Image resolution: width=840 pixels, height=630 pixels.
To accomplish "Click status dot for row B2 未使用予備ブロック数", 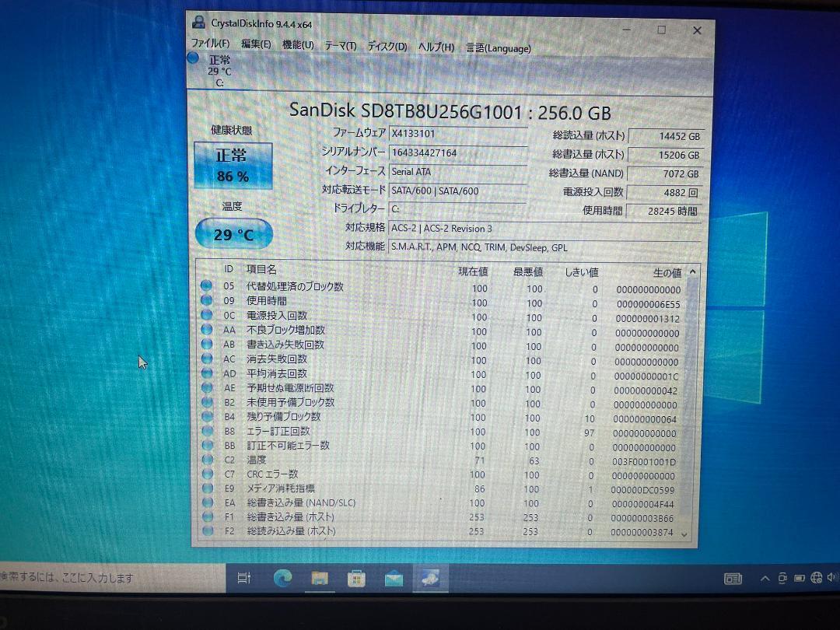I will [208, 401].
